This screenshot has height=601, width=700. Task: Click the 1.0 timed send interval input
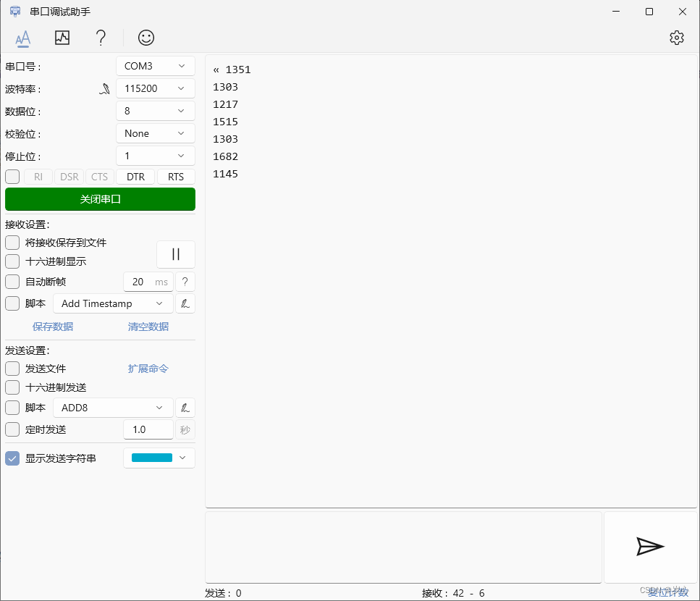(148, 429)
